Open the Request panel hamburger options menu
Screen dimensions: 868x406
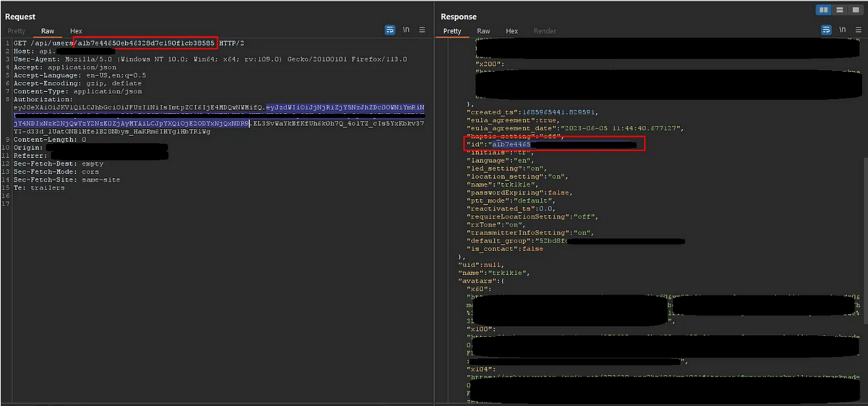pos(422,30)
